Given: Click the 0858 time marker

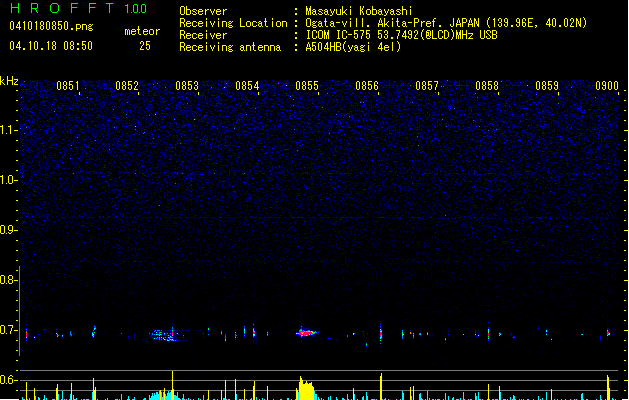Looking at the screenshot, I should (x=487, y=86).
